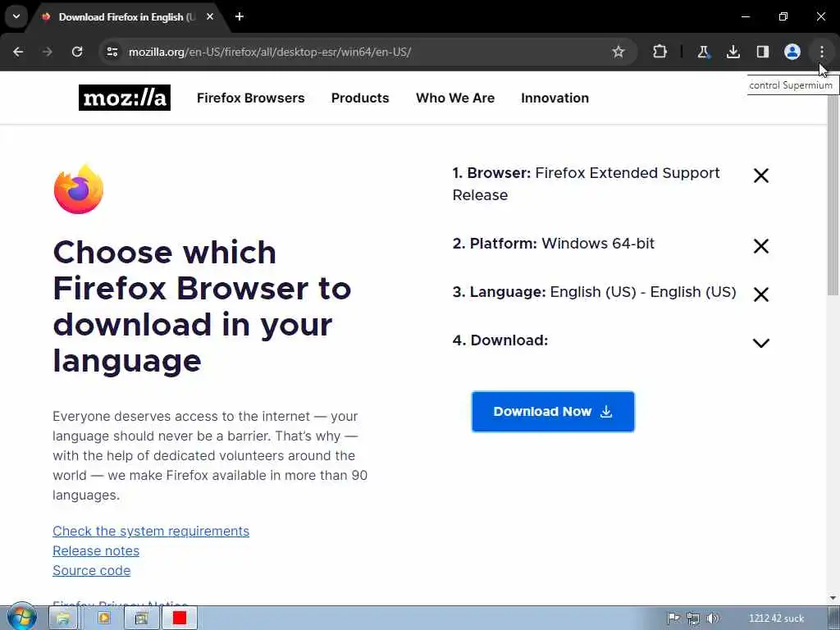Open the media player taskbar icon

(104, 619)
